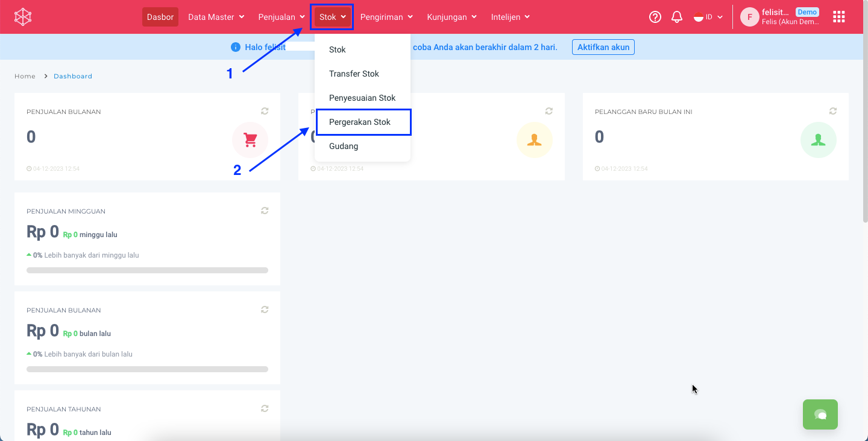Open the ID language selector dropdown
Image resolution: width=868 pixels, height=441 pixels.
coord(708,17)
